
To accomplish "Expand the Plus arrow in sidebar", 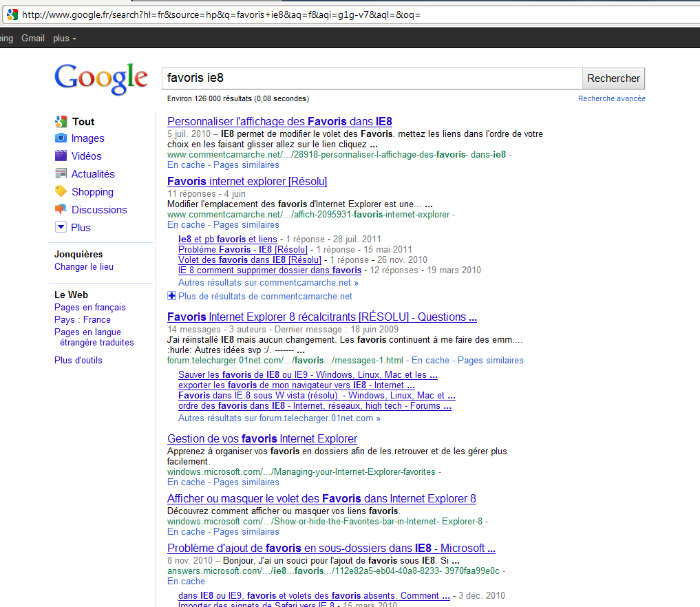I will (x=61, y=227).
